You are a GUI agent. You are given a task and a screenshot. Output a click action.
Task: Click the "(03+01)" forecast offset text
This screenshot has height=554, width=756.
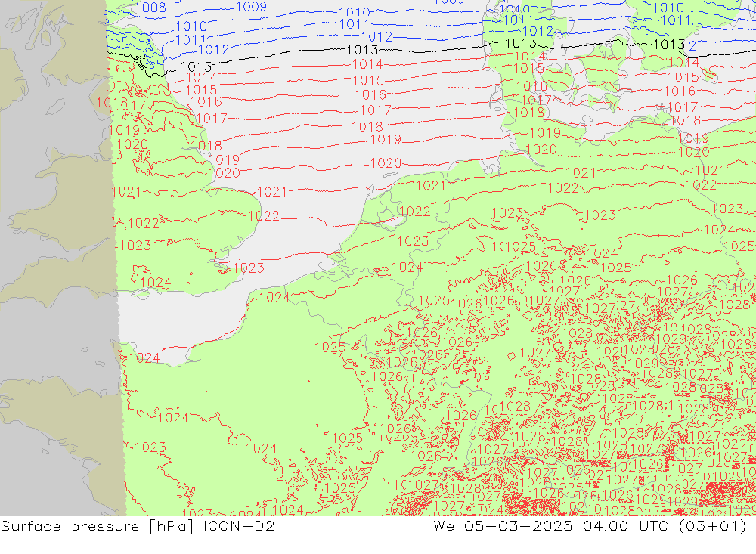point(712,526)
